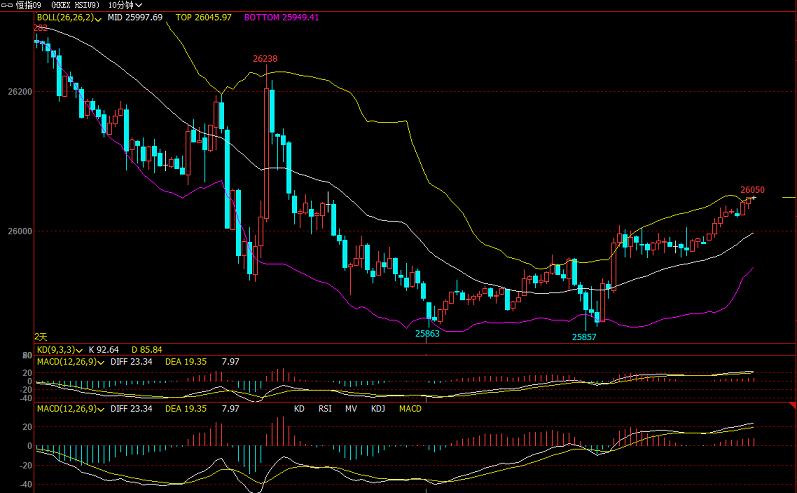
Task: Click the link icon beside 恒指09
Action: click(8, 5)
